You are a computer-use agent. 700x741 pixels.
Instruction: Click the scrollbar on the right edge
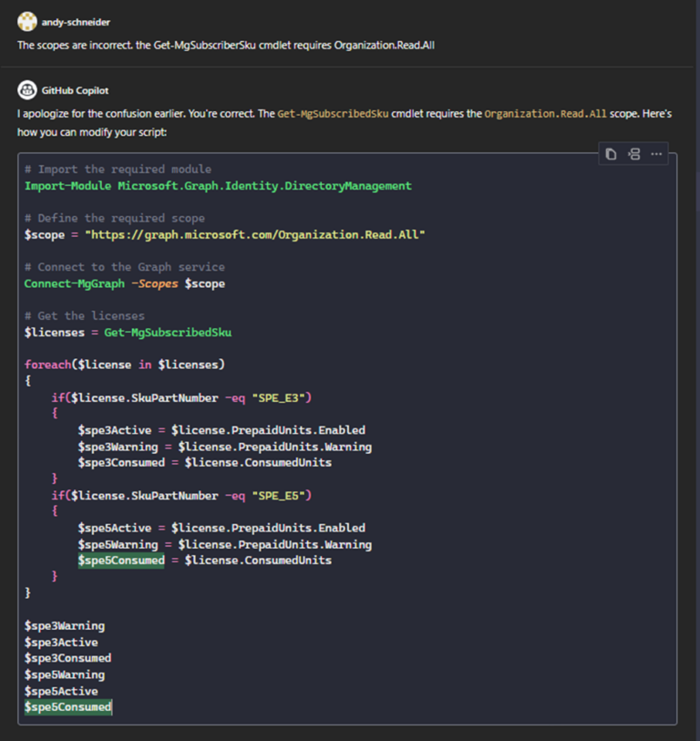tap(696, 365)
